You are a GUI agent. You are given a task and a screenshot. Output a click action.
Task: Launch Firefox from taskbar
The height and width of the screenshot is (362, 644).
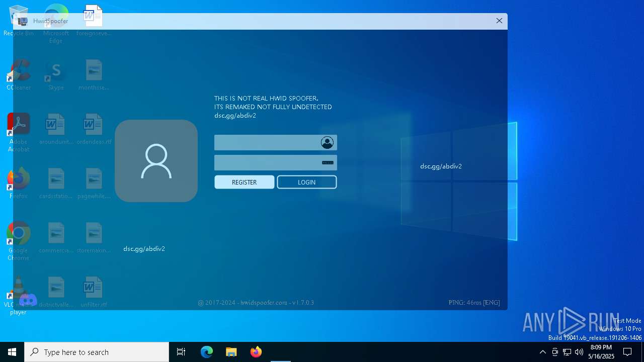click(x=256, y=352)
